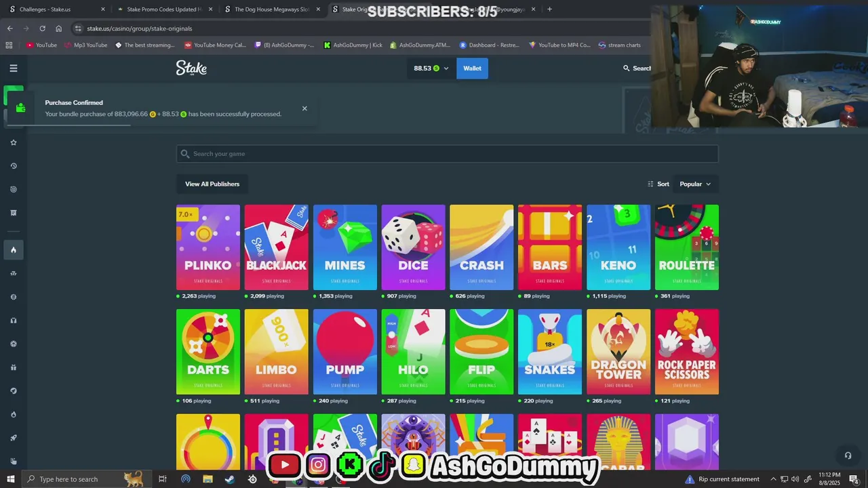
Task: Open Steam from the taskbar
Action: (x=230, y=479)
